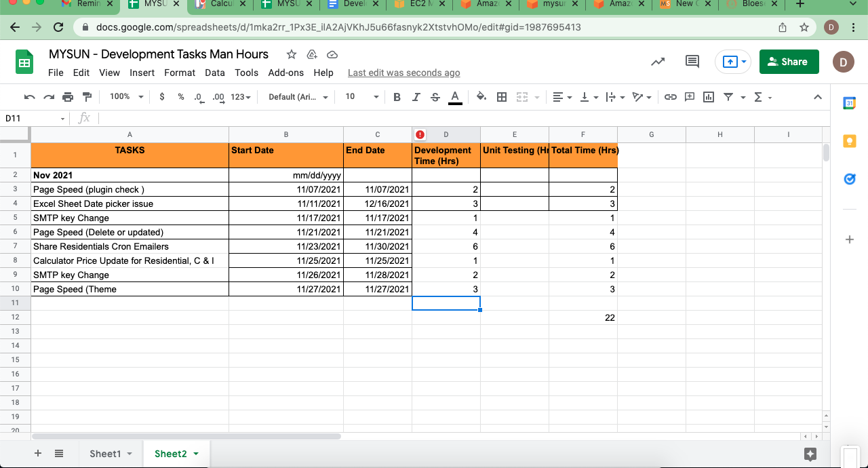Open comment history icon
The height and width of the screenshot is (468, 868).
pyautogui.click(x=692, y=62)
